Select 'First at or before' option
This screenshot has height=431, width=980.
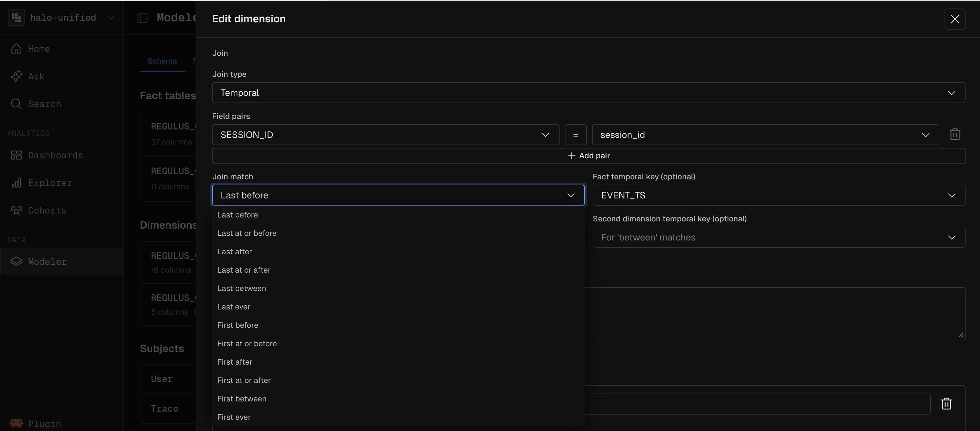398,343
